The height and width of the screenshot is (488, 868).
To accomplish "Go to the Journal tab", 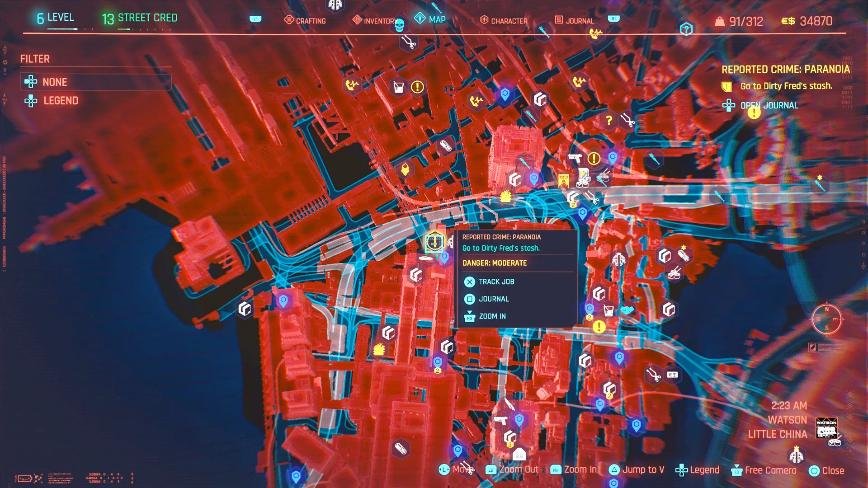I will pyautogui.click(x=575, y=20).
